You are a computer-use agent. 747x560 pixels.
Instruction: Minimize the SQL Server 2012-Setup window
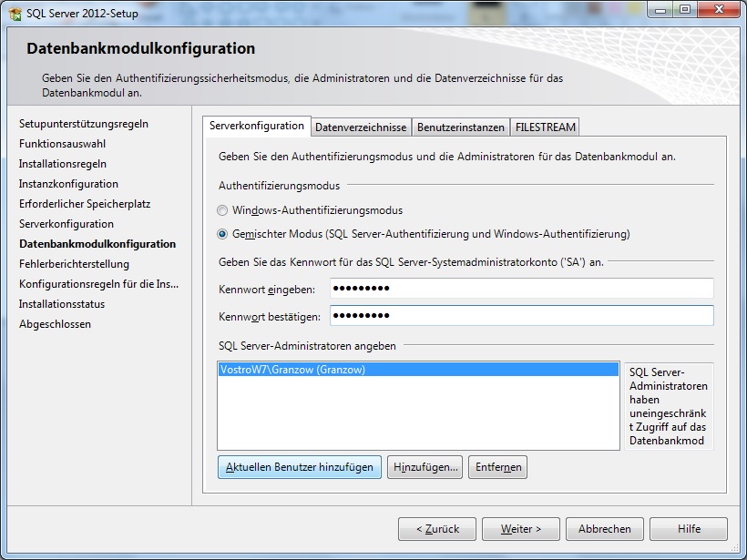[660, 10]
